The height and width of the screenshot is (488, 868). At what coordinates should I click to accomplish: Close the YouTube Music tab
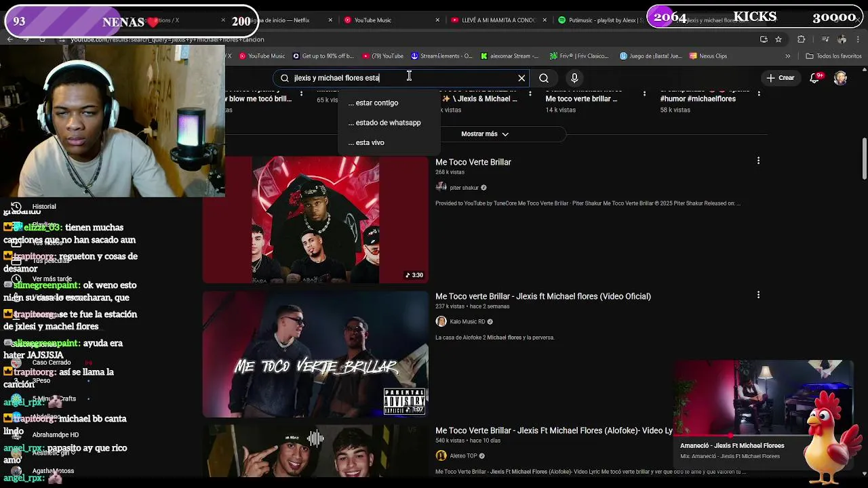pos(437,20)
